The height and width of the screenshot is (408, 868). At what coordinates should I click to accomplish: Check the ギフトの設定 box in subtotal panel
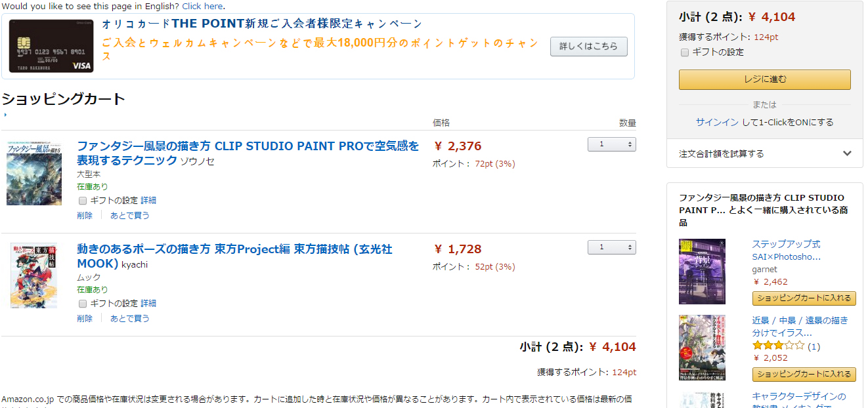tap(685, 52)
